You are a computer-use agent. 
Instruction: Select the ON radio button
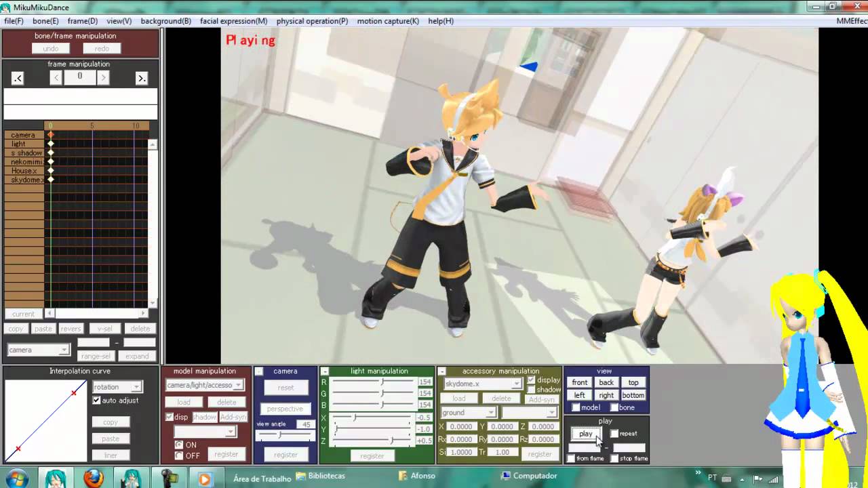[x=179, y=445]
